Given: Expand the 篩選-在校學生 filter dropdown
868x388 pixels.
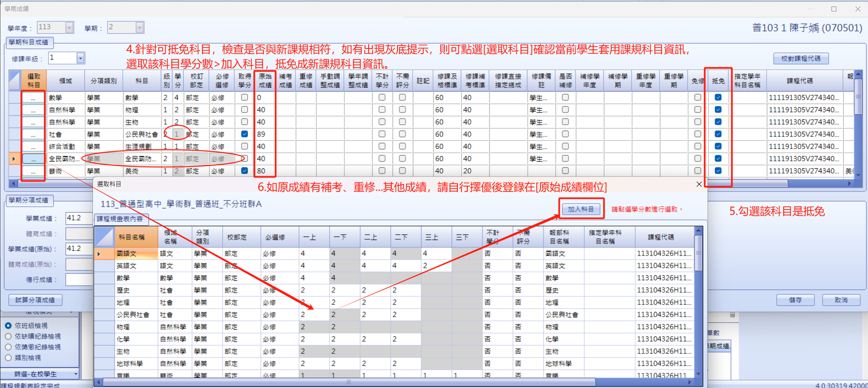Looking at the screenshot, I should click(x=76, y=374).
